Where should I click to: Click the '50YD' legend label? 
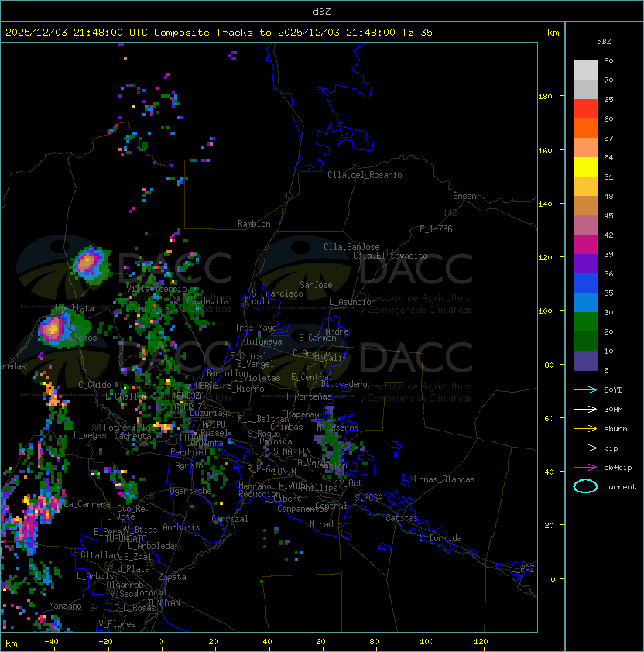coord(613,390)
